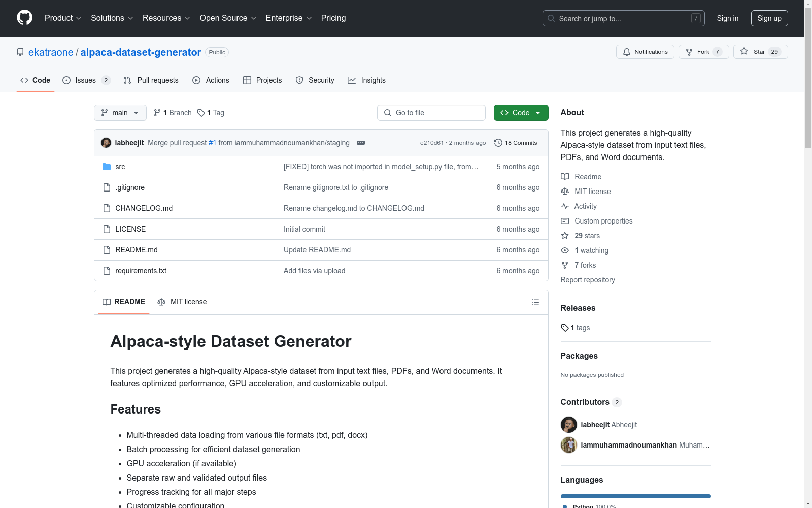Click the repository icon beside ekatraone
The image size is (812, 508).
[20, 52]
